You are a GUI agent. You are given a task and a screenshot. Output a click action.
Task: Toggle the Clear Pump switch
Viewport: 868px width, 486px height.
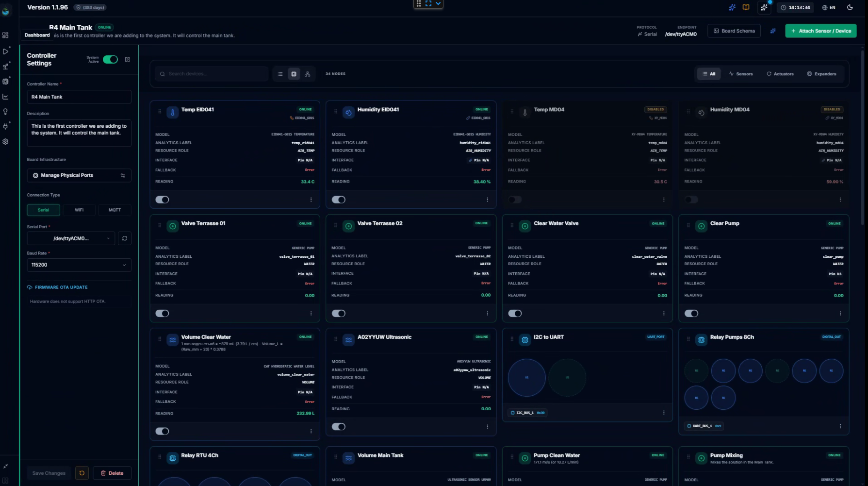pos(691,313)
